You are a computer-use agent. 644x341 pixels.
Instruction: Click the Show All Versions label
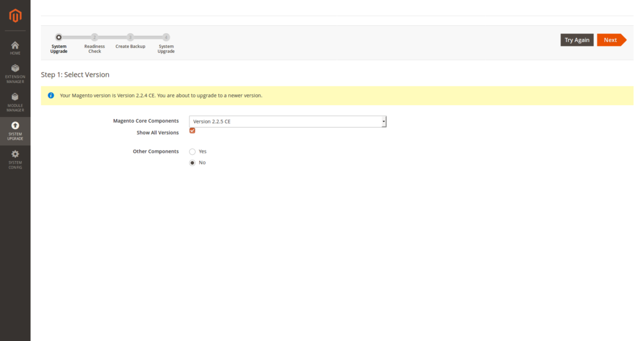158,133
